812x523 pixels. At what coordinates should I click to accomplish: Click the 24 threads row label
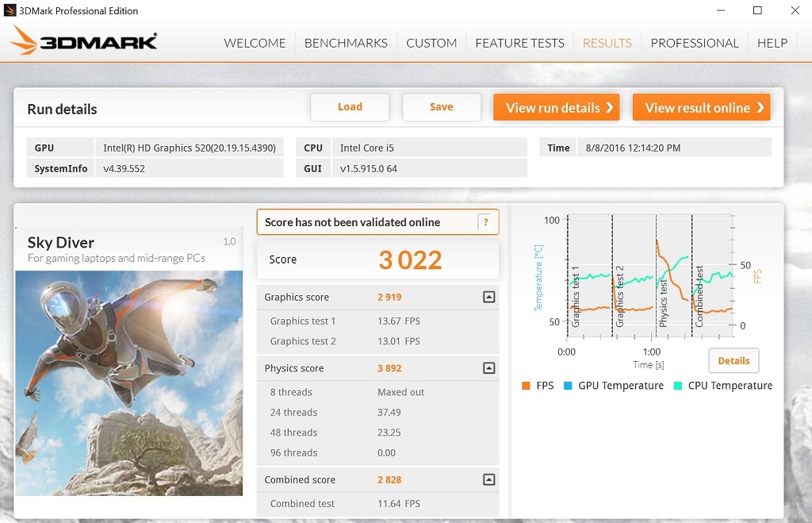(293, 413)
